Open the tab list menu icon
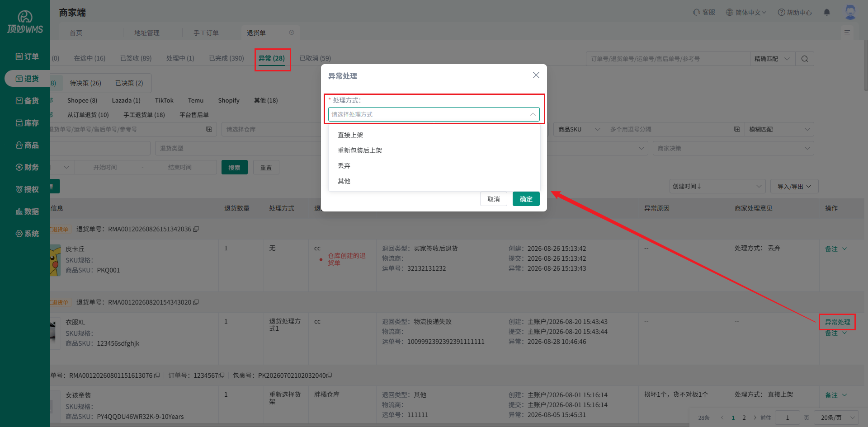This screenshot has height=427, width=868. [847, 33]
